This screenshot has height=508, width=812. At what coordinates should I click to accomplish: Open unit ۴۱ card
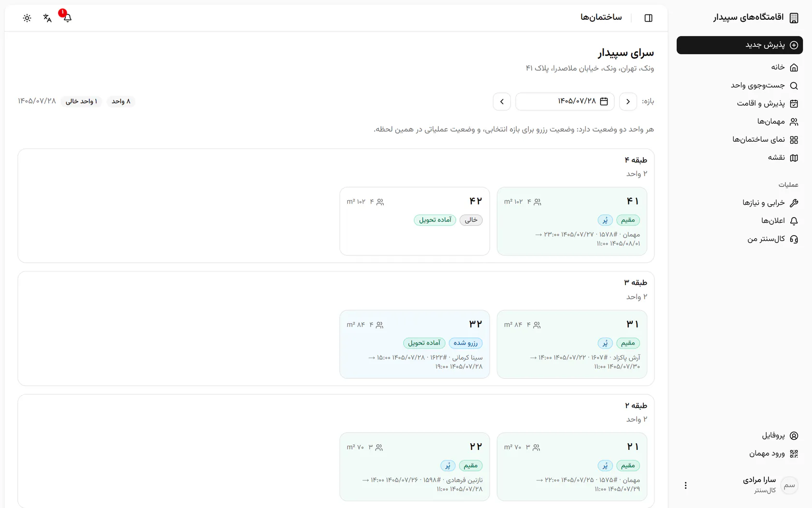pos(572,221)
